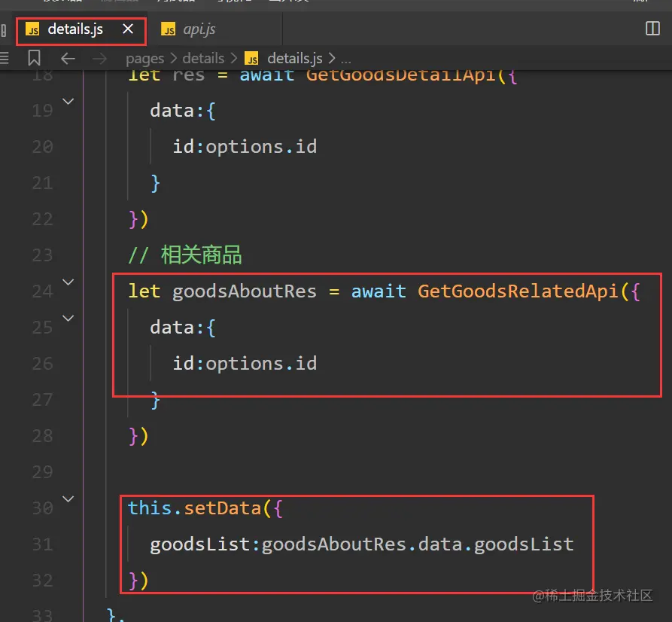Click goodsAboutRes.data.goodsList on line 31
This screenshot has height=622, width=672.
(x=418, y=544)
